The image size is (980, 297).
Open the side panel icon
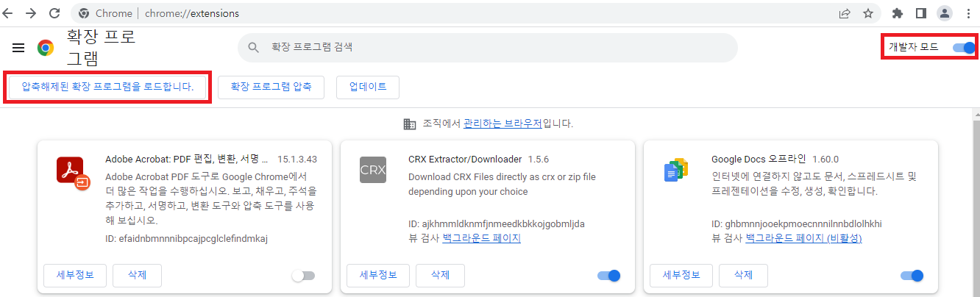(920, 13)
